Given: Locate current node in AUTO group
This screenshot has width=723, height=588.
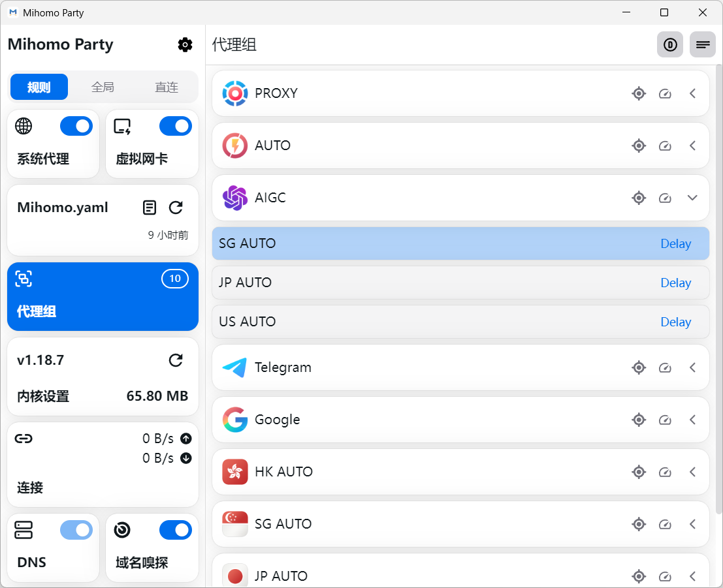Looking at the screenshot, I should tap(639, 146).
